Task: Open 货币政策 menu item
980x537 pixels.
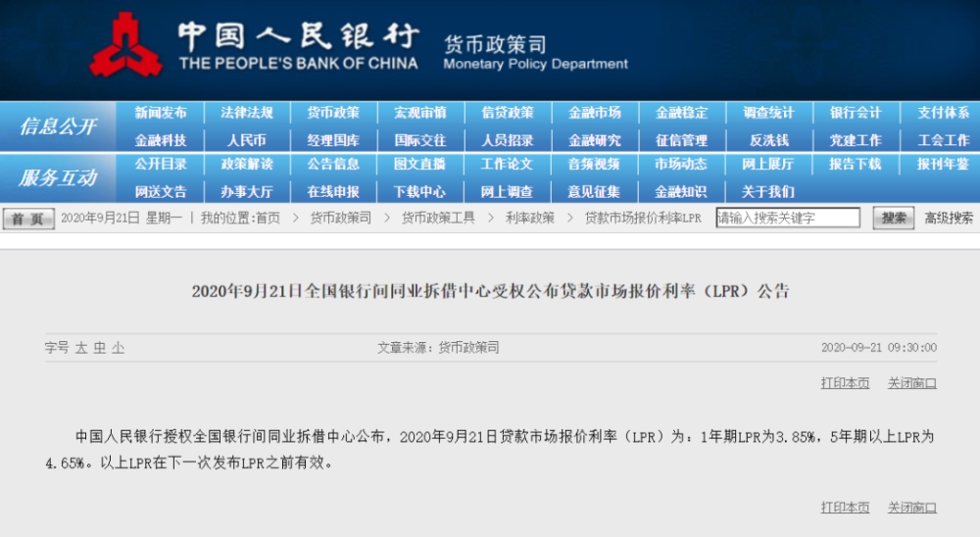Action: 333,113
